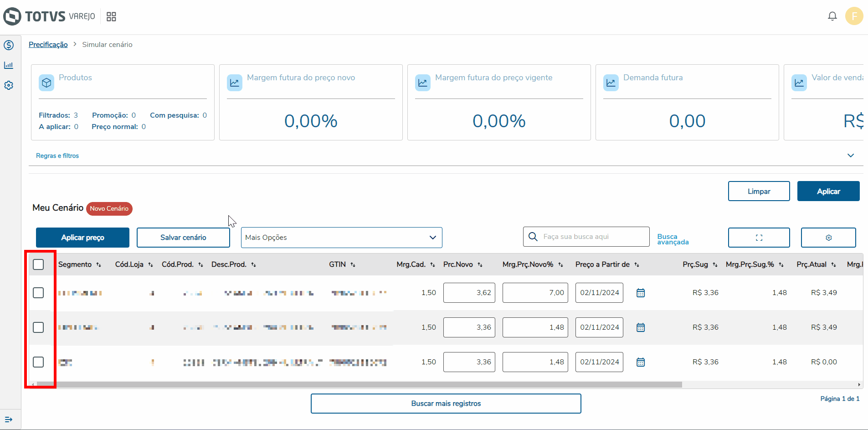Screen dimensions: 868x430
Task: Go to Precificação breadcrumb link
Action: tap(48, 45)
